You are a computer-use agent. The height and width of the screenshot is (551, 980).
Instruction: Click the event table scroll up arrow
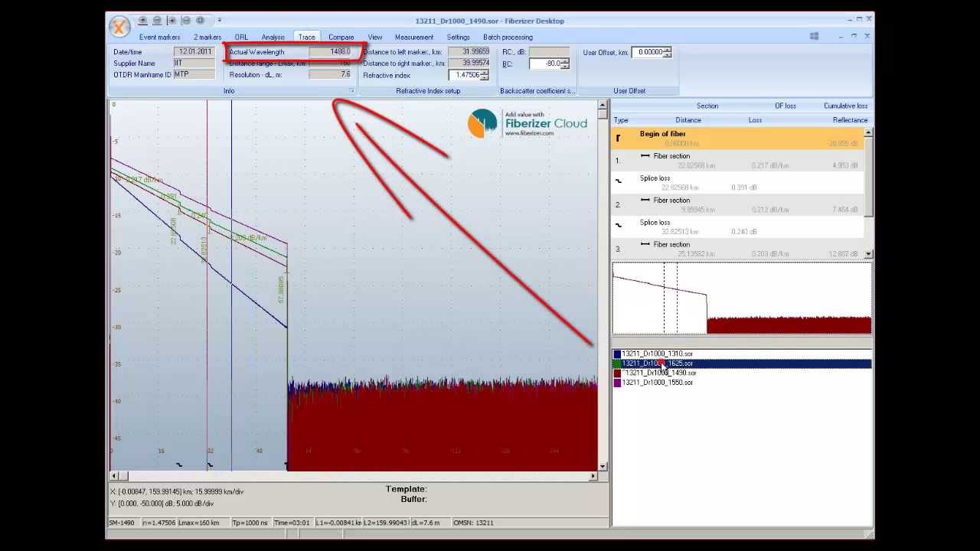[868, 132]
